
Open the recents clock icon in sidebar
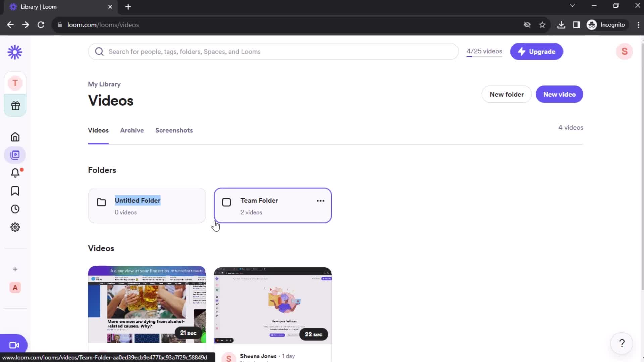coord(15,208)
